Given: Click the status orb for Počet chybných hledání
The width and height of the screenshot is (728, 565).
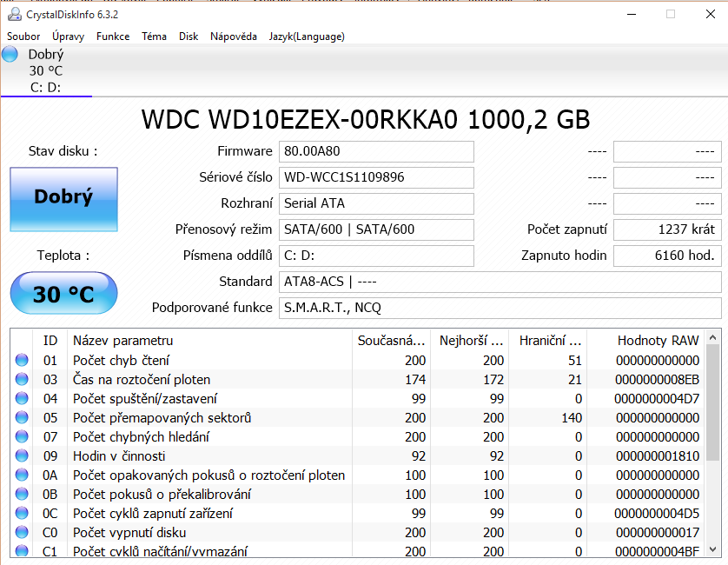Looking at the screenshot, I should (x=22, y=436).
